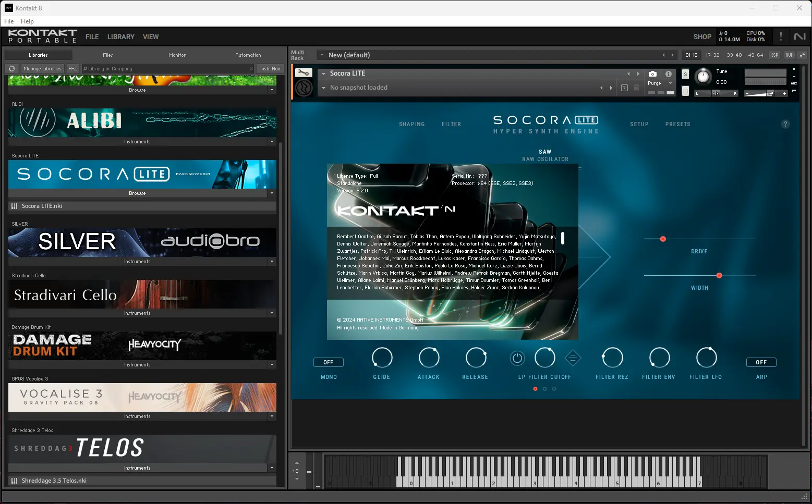Screen dimensions: 812x504
Task: Expand the Damage Drum Kit library dropdown arrow
Action: coord(272,365)
